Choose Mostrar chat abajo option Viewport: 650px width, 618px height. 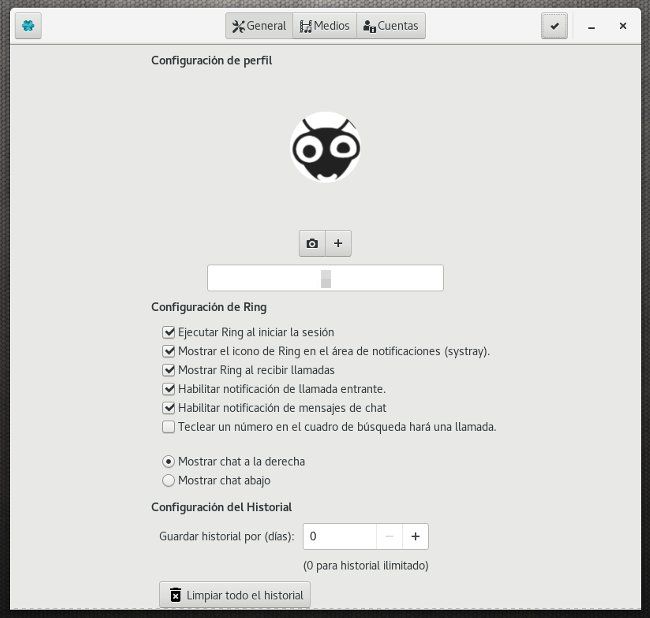pyautogui.click(x=168, y=480)
